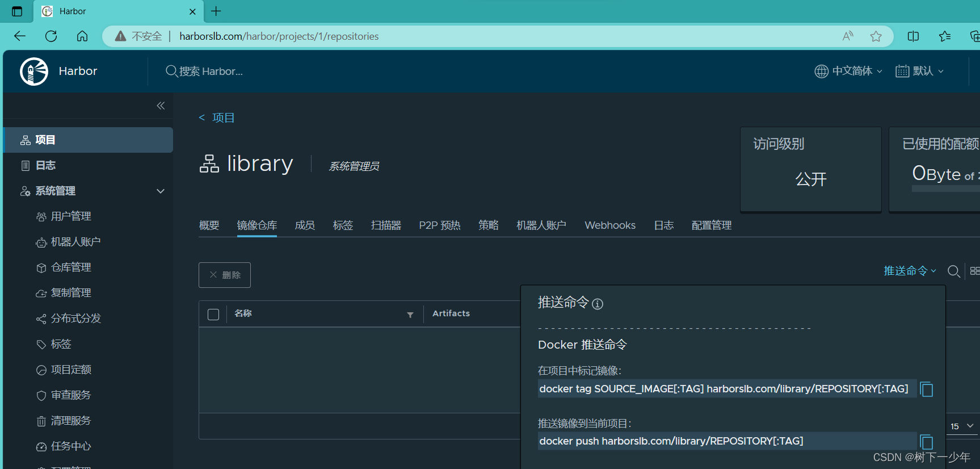Switch to the 策略 tab
Viewport: 980px width, 469px height.
click(488, 225)
